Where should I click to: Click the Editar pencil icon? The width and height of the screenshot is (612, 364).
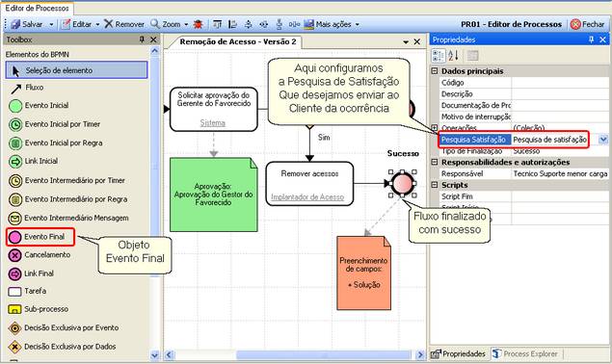[x=66, y=24]
